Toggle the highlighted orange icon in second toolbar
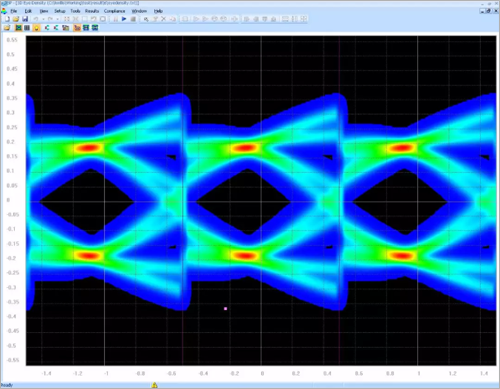Viewport: 500px width, 389px height. 77,28
